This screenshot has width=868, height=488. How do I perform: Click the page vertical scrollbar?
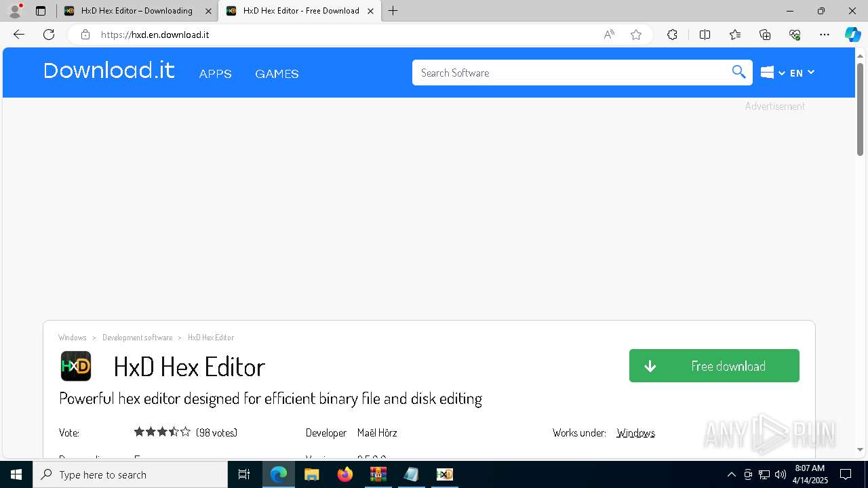(x=860, y=109)
